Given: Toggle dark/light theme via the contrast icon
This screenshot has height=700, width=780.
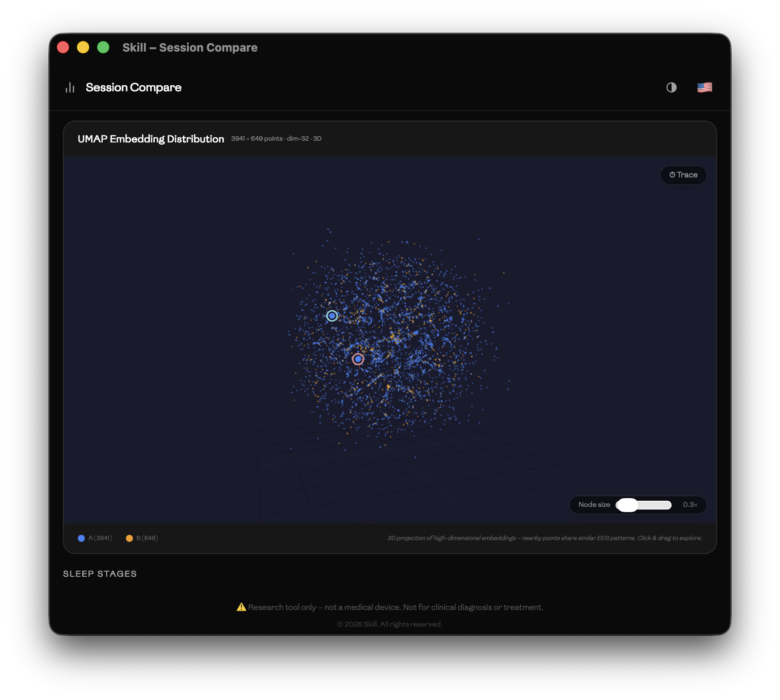Looking at the screenshot, I should [x=672, y=87].
